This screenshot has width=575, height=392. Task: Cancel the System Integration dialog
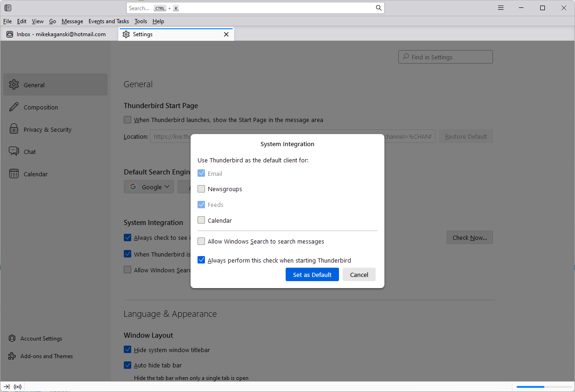359,275
